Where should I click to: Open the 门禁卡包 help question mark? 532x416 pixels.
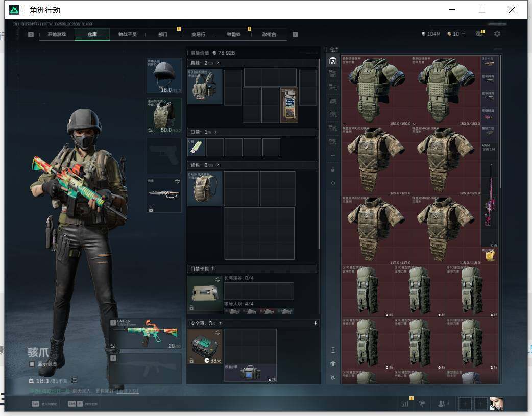coord(213,268)
